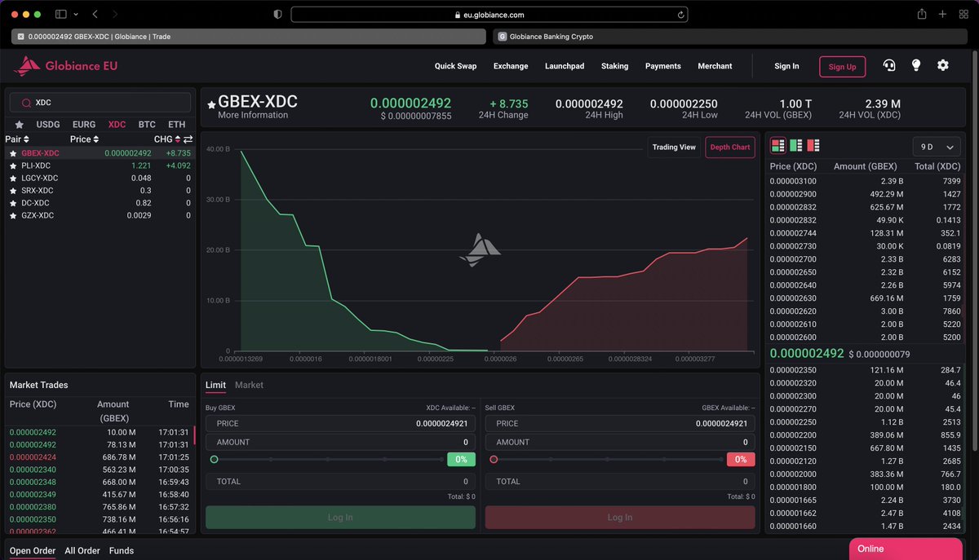
Task: Click the search magnifier icon
Action: pyautogui.click(x=25, y=103)
